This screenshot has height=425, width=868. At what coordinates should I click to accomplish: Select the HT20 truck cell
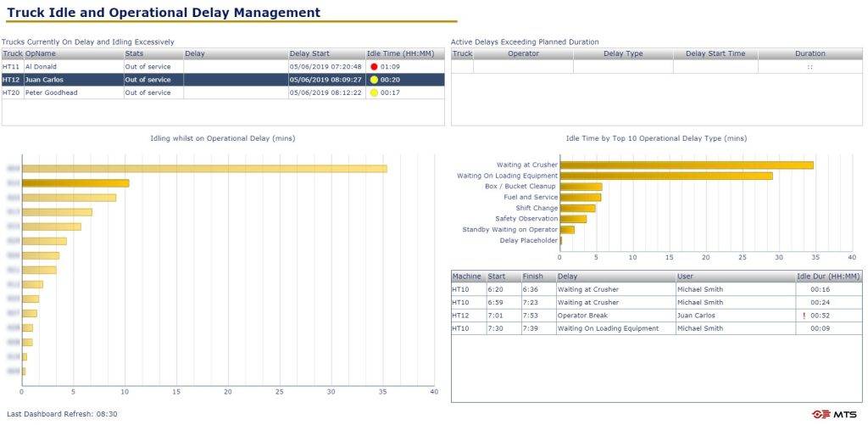(12, 92)
